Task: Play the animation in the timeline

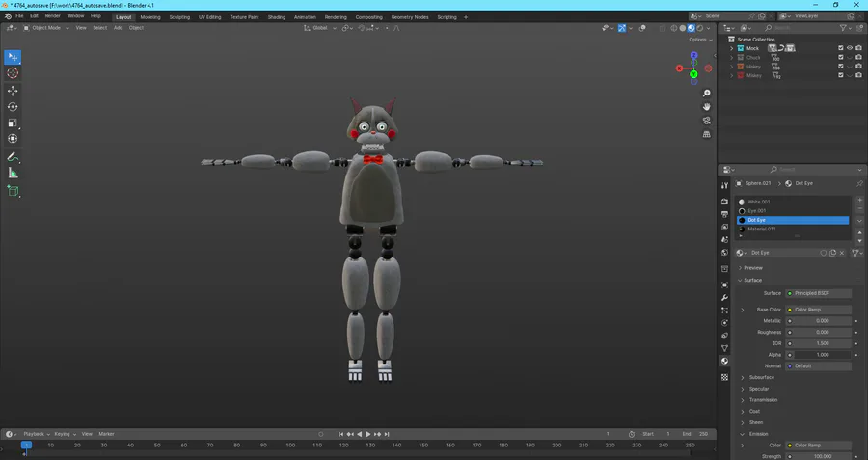Action: click(368, 435)
